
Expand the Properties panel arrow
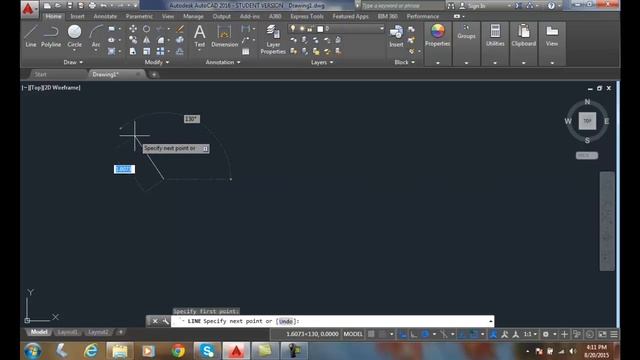coord(438,63)
